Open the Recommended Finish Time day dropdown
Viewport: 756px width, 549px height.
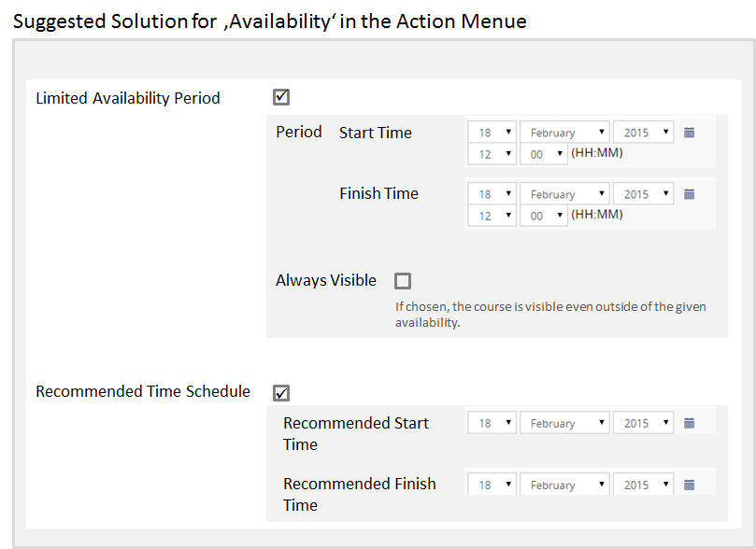point(492,485)
